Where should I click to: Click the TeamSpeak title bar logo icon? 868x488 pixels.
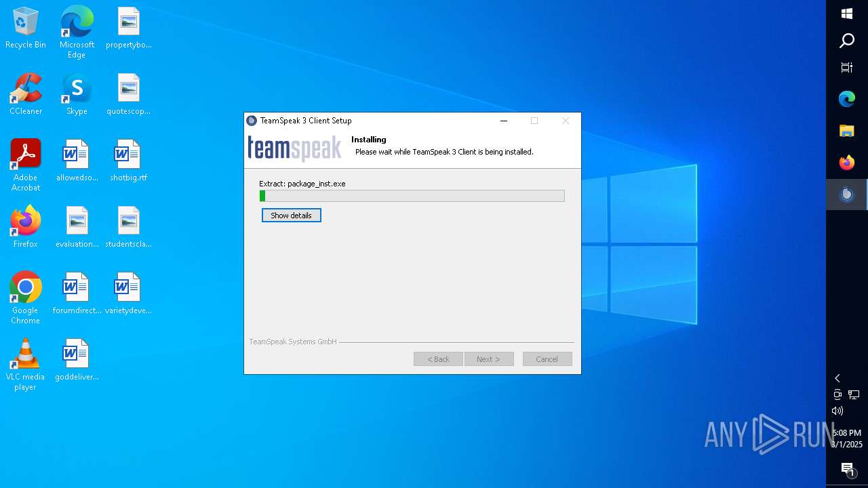click(x=252, y=121)
